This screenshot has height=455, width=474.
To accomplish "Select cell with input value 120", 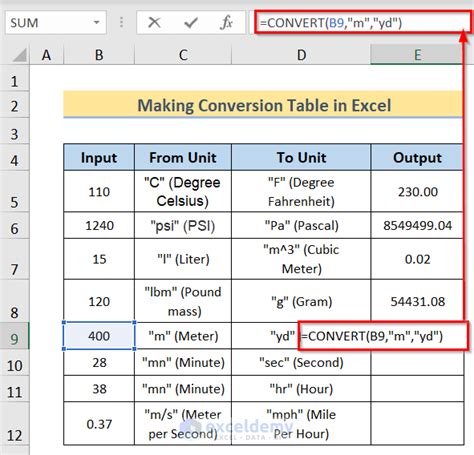I will tap(99, 301).
